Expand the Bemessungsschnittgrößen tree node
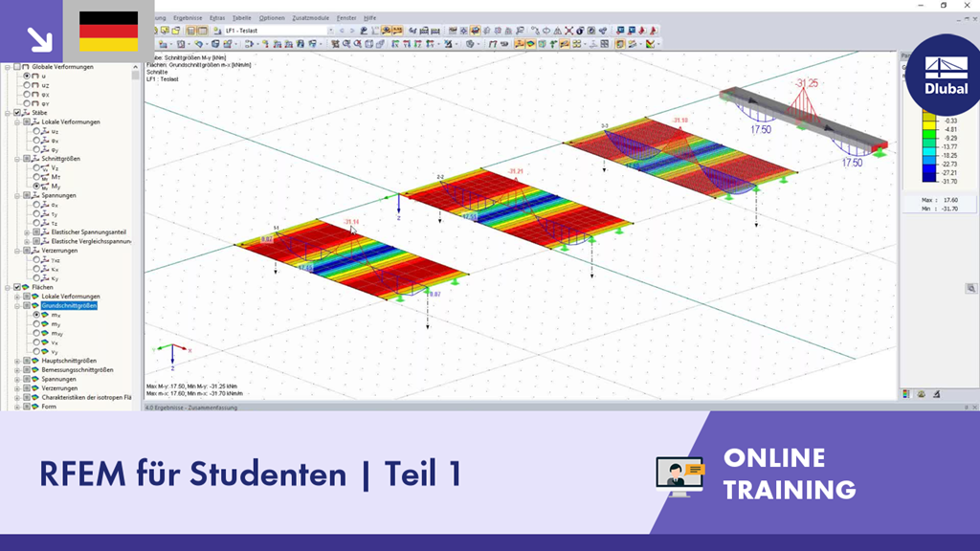Screen dimensions: 980x551 [x=17, y=370]
